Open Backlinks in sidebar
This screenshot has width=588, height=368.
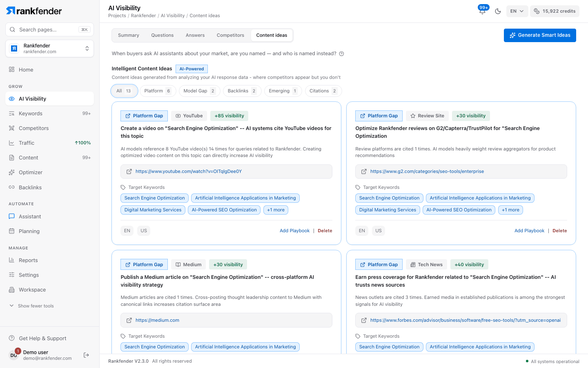point(49,187)
